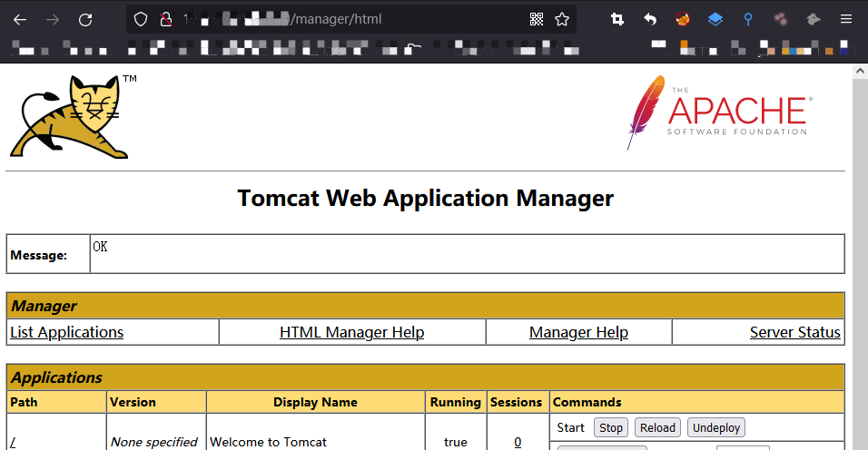The image size is (868, 450).
Task: Click the Tomcat Web Application Manager heading
Action: coord(426,198)
